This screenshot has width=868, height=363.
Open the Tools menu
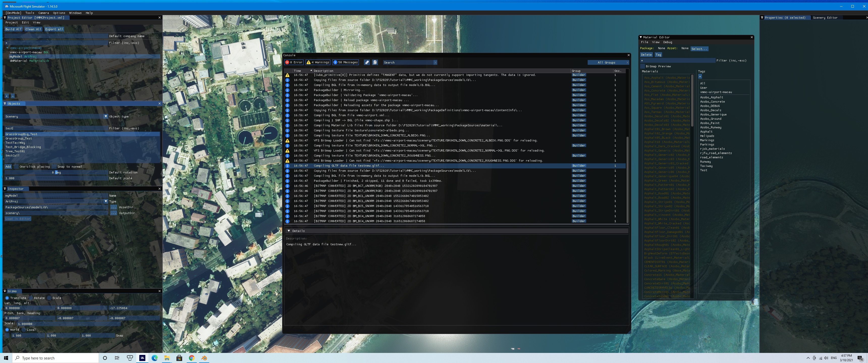(x=30, y=13)
